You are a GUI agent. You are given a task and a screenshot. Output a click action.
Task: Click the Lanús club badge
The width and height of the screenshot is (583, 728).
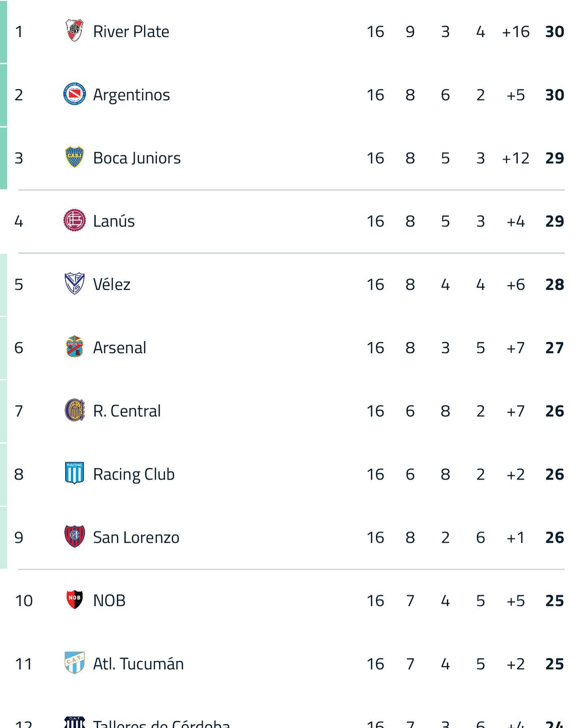pyautogui.click(x=74, y=221)
